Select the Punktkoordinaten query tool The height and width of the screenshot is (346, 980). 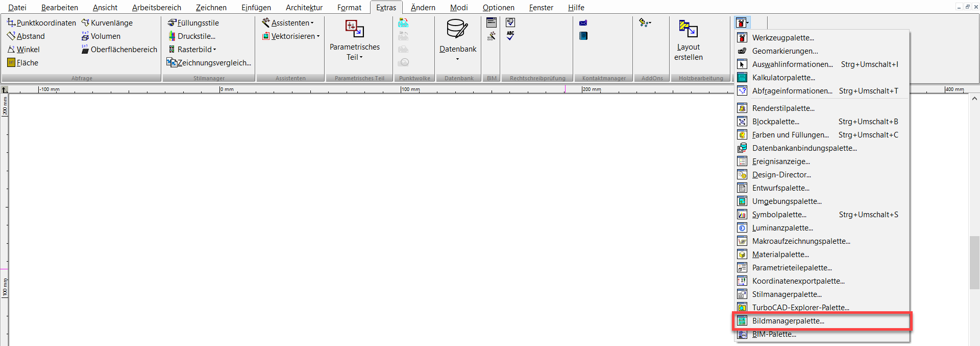coord(41,23)
